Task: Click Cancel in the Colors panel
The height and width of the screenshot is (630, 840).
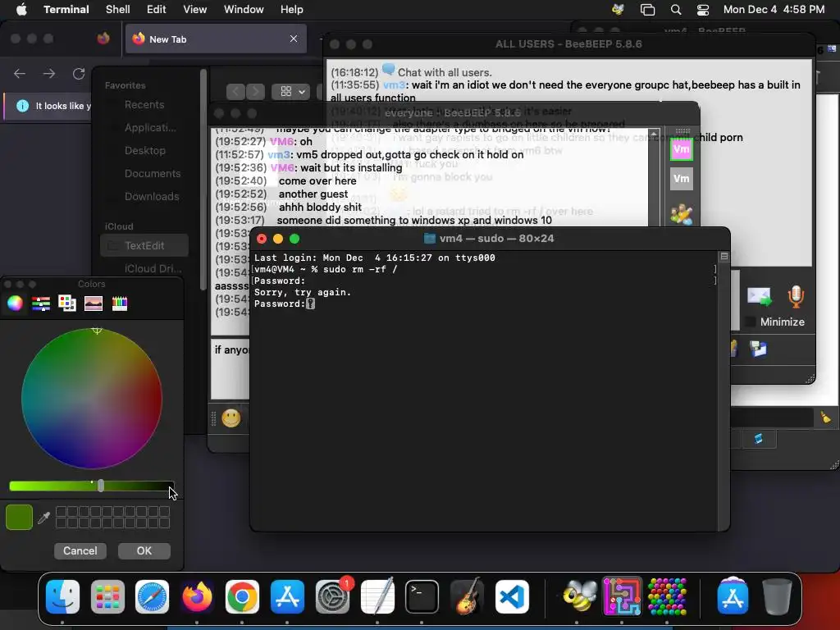Action: pos(80,550)
